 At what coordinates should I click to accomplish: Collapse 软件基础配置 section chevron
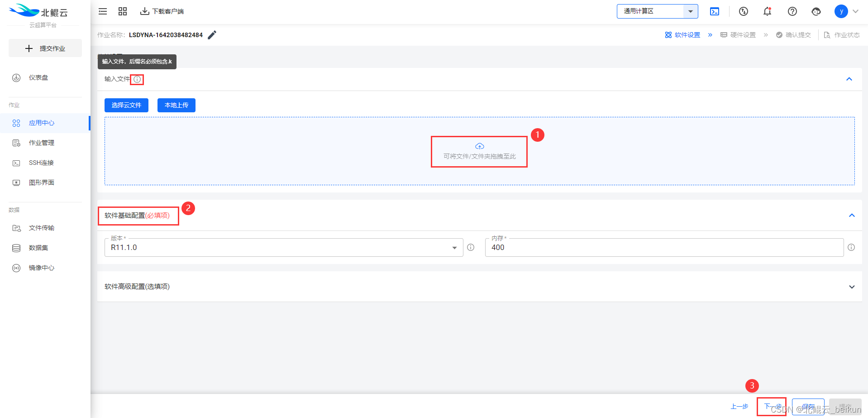click(852, 216)
